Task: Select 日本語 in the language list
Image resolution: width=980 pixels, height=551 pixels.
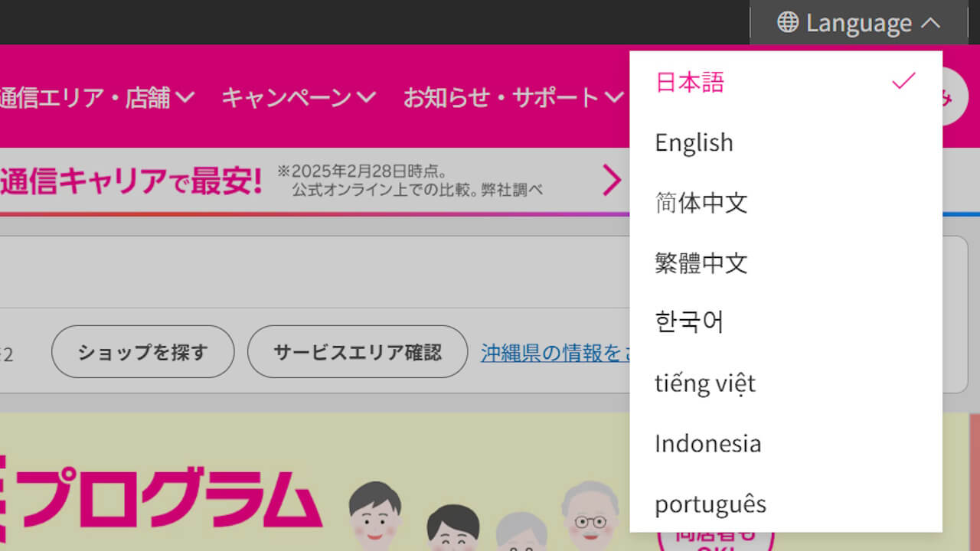Action: 786,82
